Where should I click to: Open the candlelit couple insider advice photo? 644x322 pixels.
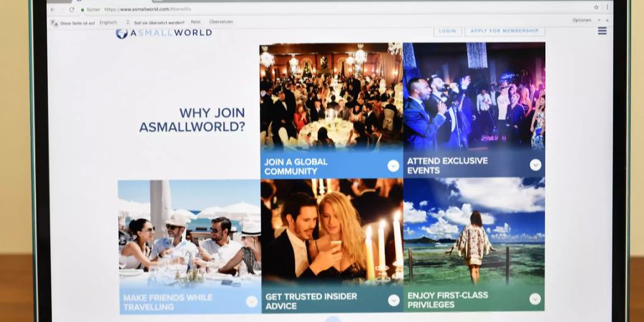[332, 231]
